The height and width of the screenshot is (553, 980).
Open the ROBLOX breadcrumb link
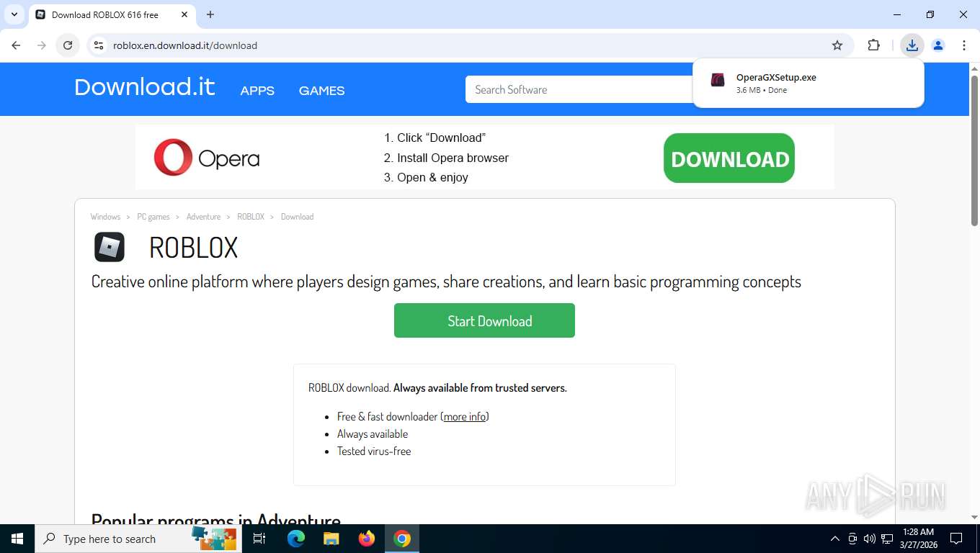point(251,217)
